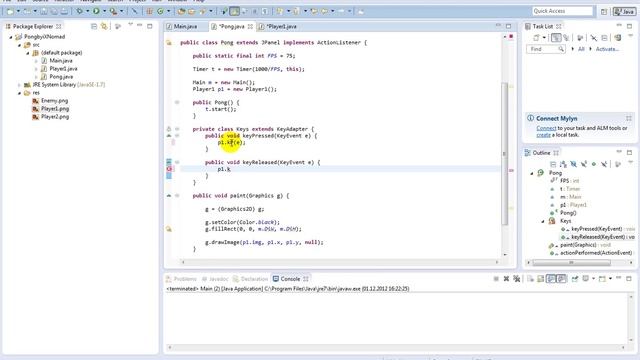Toggle Focus on Workweek in Task List
640x360 pixels.
580,38
